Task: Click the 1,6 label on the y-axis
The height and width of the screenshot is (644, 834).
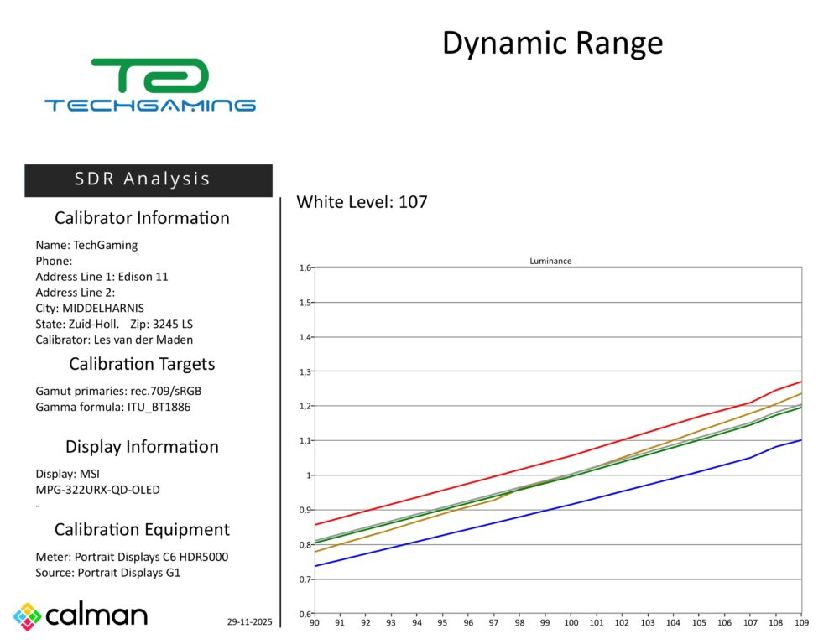Action: [x=305, y=268]
